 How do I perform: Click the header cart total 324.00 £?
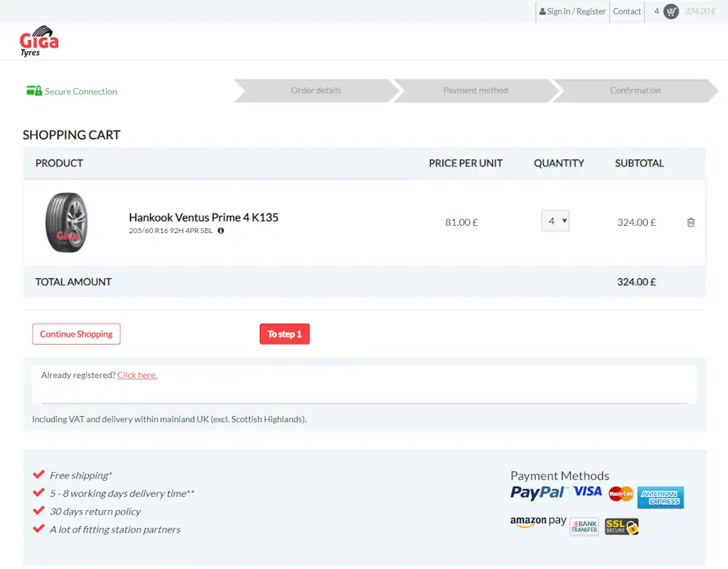click(700, 11)
